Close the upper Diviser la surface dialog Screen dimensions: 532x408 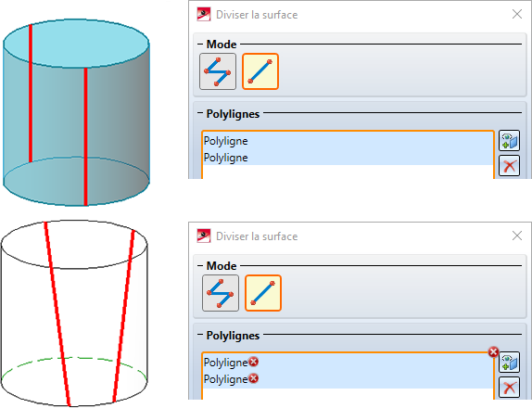[517, 14]
